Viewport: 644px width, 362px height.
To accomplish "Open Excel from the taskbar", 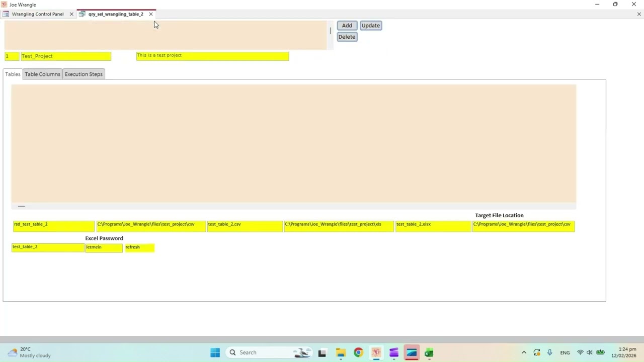I will (x=429, y=352).
